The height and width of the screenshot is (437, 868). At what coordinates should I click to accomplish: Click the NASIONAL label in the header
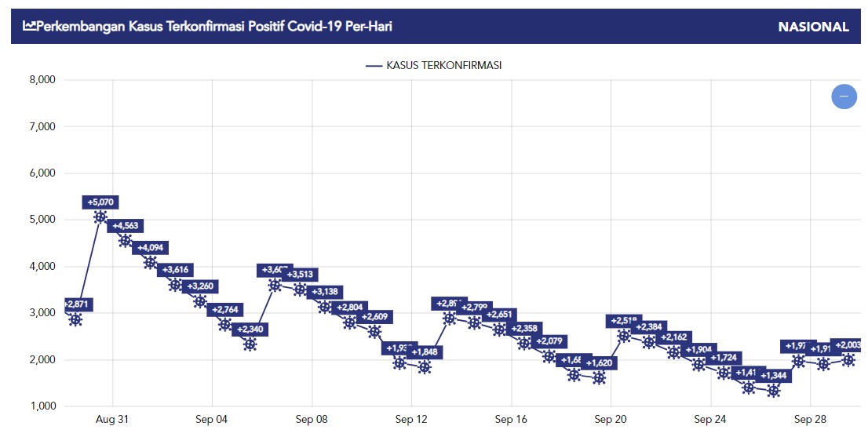tap(813, 27)
